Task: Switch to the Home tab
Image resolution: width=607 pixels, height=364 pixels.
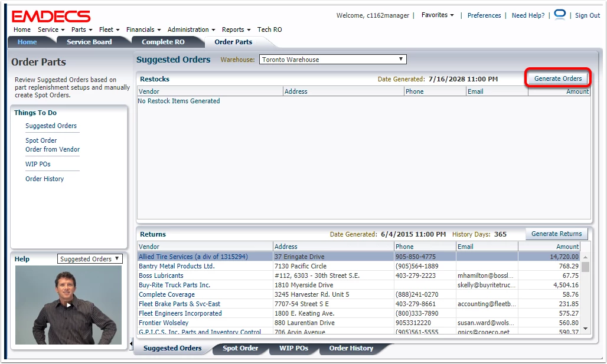Action: (x=27, y=42)
